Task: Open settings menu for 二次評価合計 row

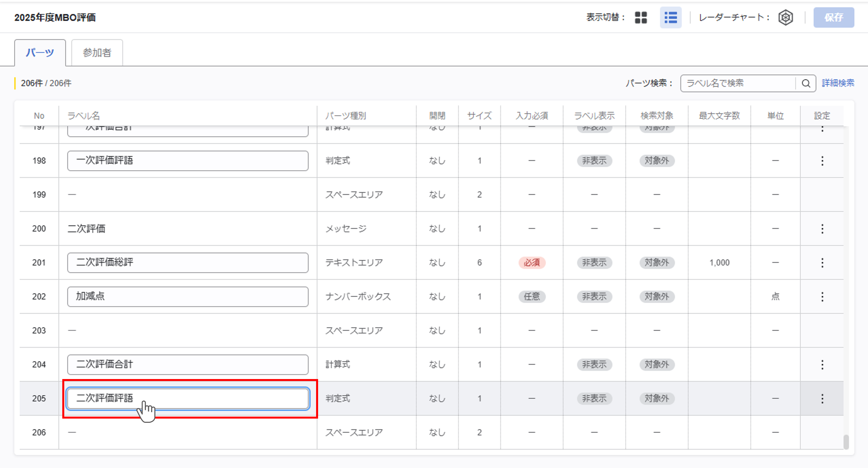Action: 822,364
